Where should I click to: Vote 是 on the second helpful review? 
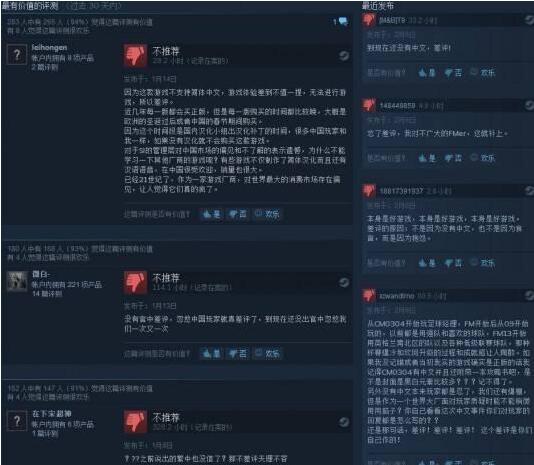point(211,354)
